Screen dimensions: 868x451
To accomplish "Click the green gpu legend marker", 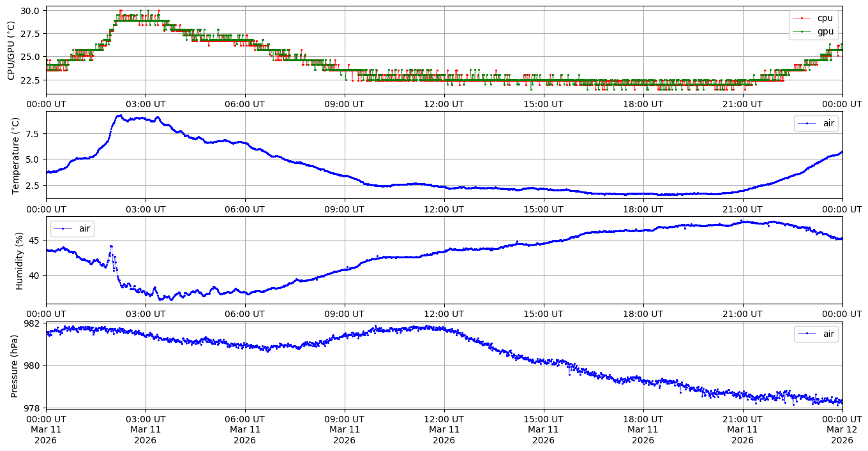I will [x=802, y=31].
